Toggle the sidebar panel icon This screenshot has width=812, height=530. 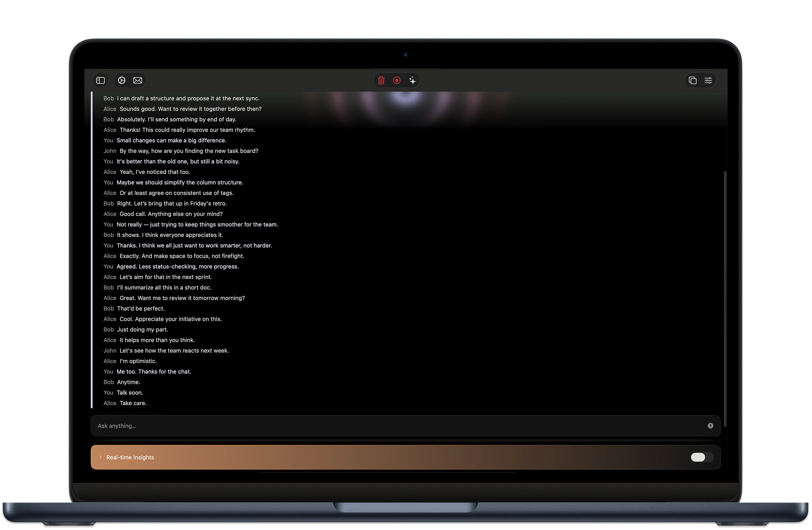100,80
